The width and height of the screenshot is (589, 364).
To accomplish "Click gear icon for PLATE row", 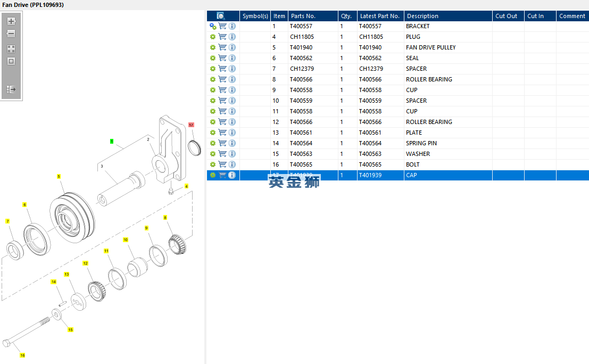I will [213, 133].
